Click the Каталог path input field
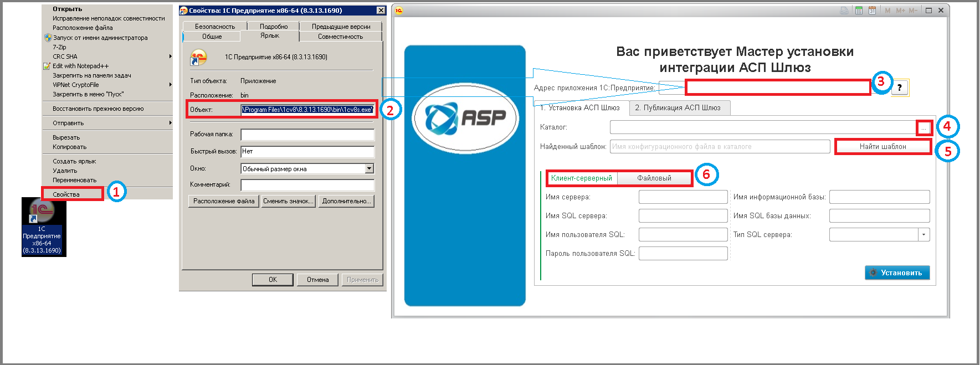This screenshot has height=365, width=980. pyautogui.click(x=763, y=127)
